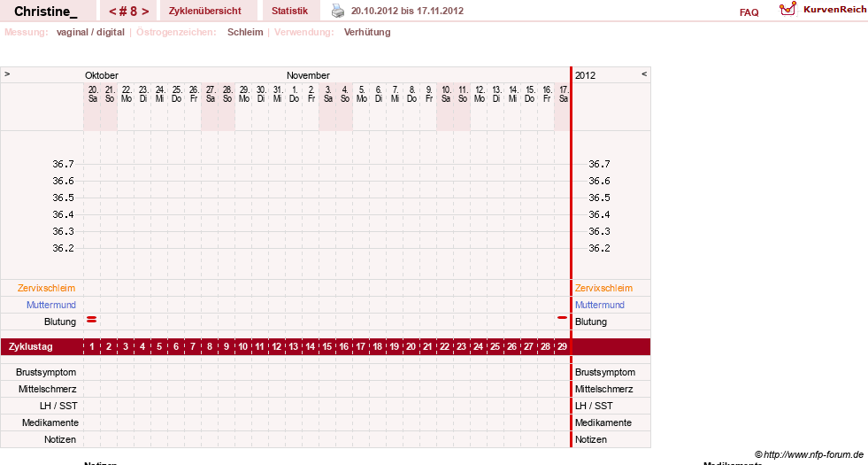868x465 pixels.
Task: Select cycle day 14 in Zyklustag row
Action: pyautogui.click(x=310, y=347)
